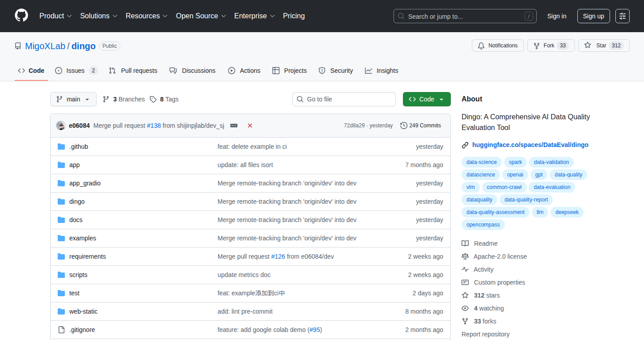The image size is (644, 340).
Task: Open the GitHub homepage logo
Action: click(21, 16)
